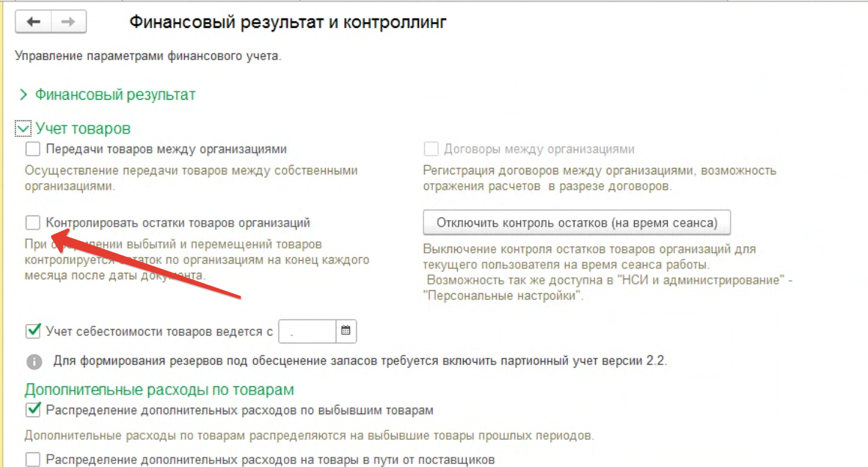The width and height of the screenshot is (868, 467).
Task: Enable Передачи товаров между организациями checkbox
Action: [33, 150]
